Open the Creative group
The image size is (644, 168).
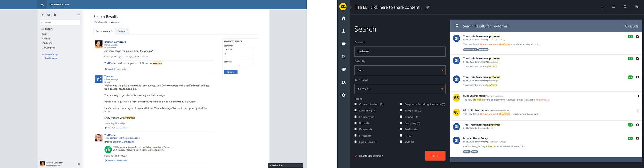(x=46, y=39)
